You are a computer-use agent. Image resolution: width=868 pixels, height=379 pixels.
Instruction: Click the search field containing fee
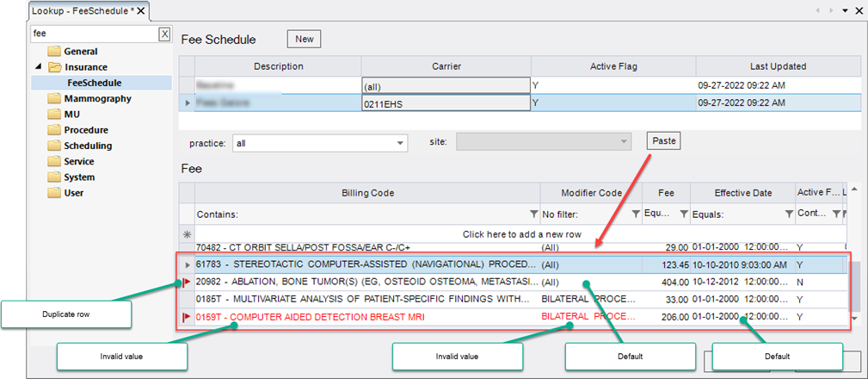coord(93,34)
